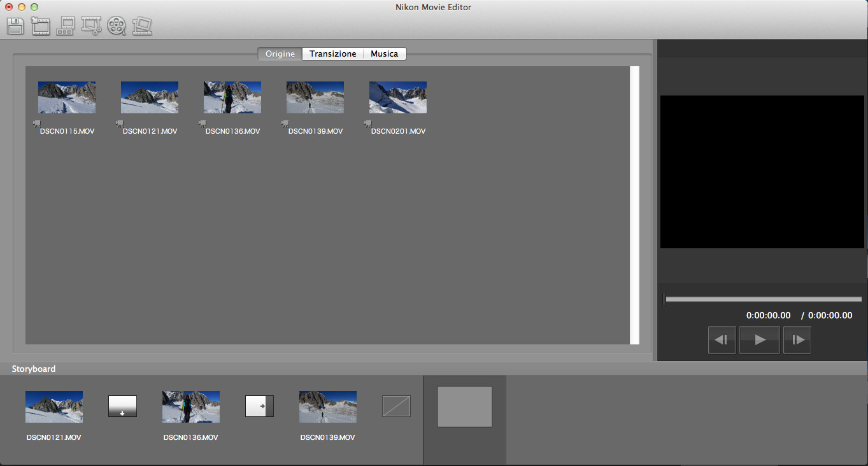Click the trim movie scissors icon
Viewport: 868px width, 466px height.
point(92,26)
